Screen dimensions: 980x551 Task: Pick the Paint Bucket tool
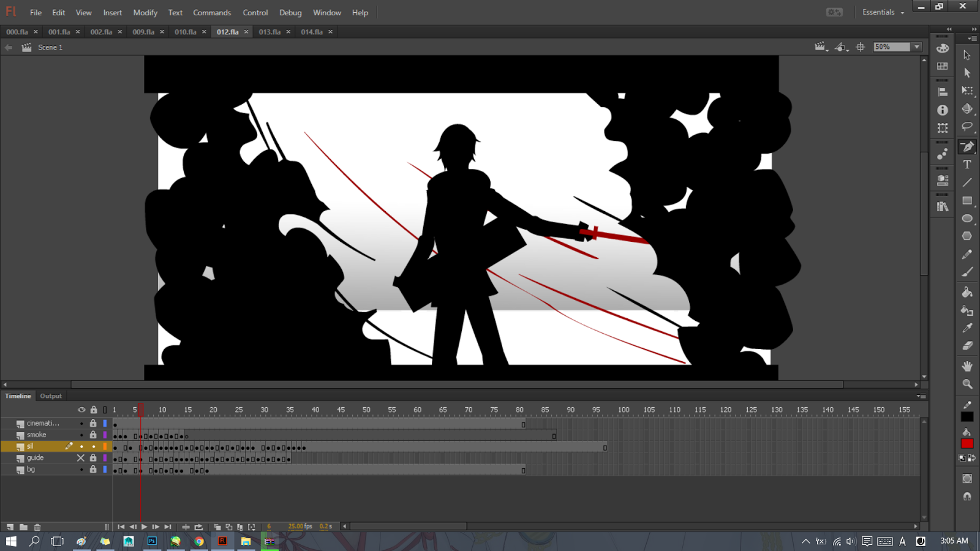(968, 293)
